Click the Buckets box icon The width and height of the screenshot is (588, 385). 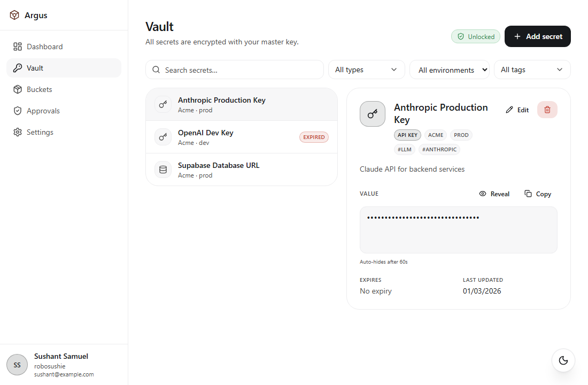(18, 89)
